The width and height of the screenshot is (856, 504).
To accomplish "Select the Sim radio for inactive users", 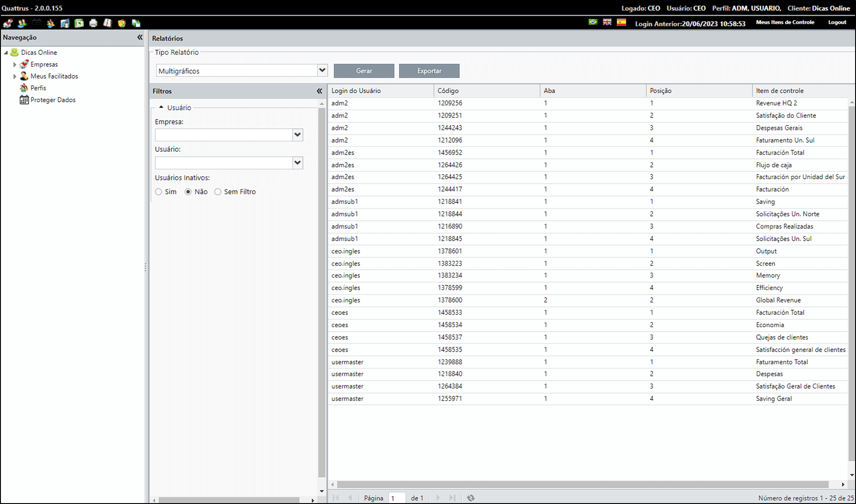I will [159, 192].
